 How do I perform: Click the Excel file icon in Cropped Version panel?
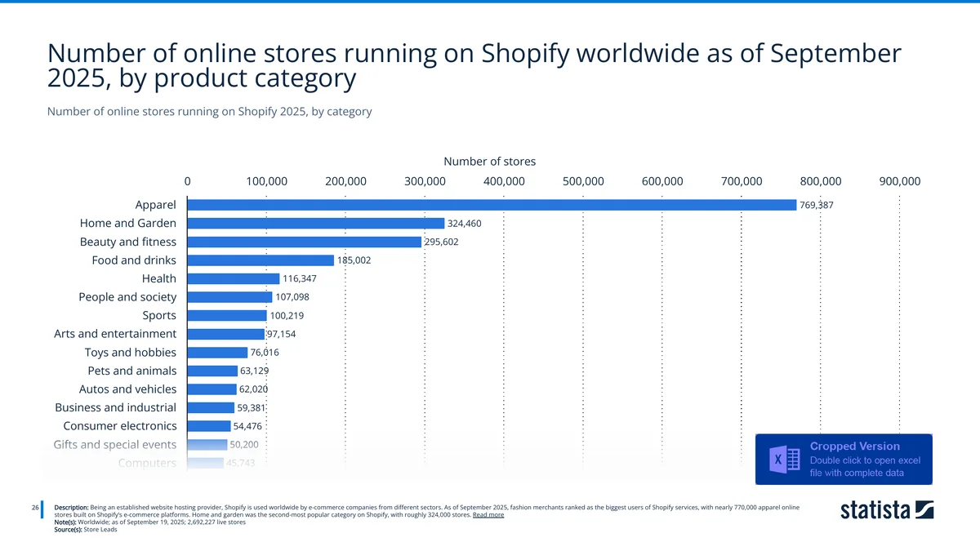[x=784, y=459]
